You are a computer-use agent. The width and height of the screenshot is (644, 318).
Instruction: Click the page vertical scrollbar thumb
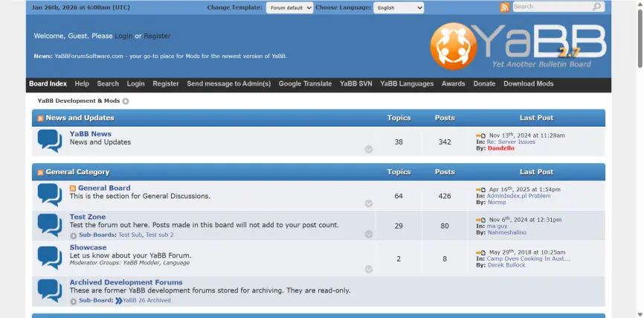point(640,38)
